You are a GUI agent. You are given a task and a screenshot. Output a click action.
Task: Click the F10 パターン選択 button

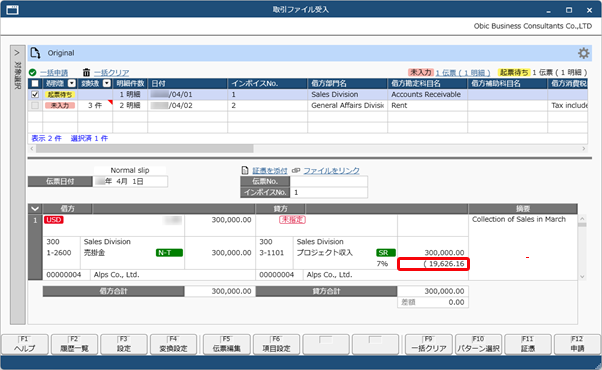[478, 344]
